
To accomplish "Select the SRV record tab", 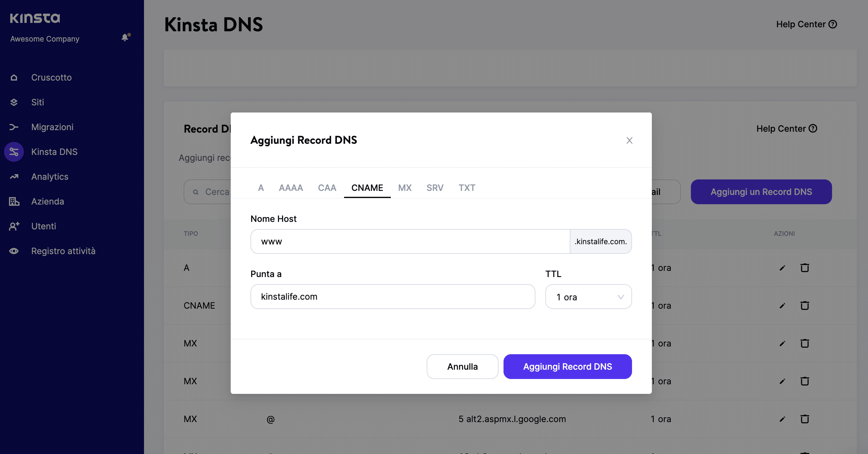I will point(435,187).
